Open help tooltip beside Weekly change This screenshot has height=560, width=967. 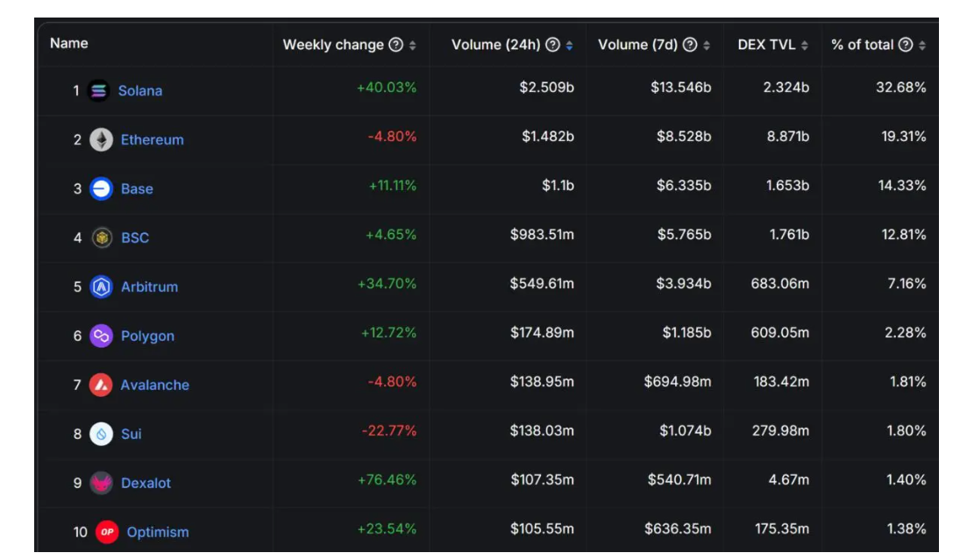[x=396, y=45]
